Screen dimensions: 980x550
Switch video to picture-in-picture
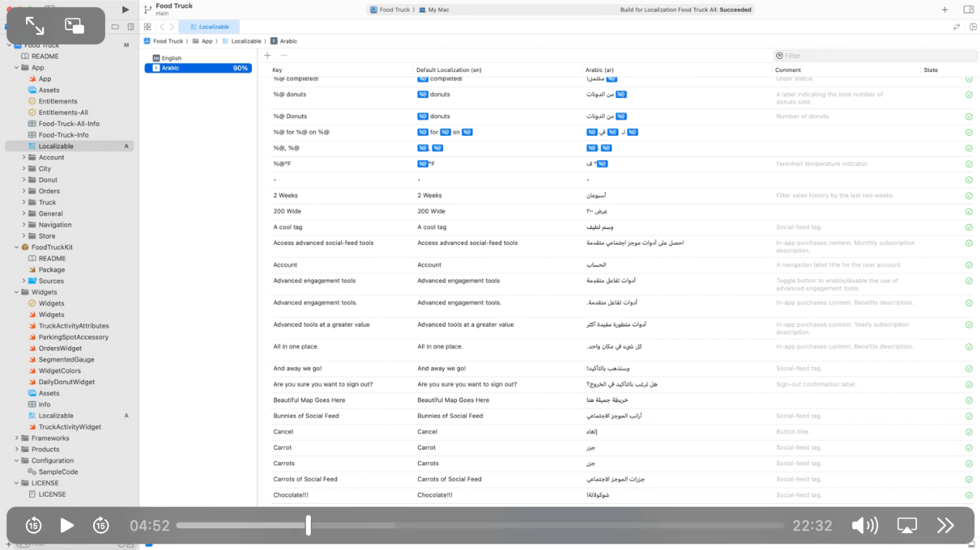coord(74,26)
